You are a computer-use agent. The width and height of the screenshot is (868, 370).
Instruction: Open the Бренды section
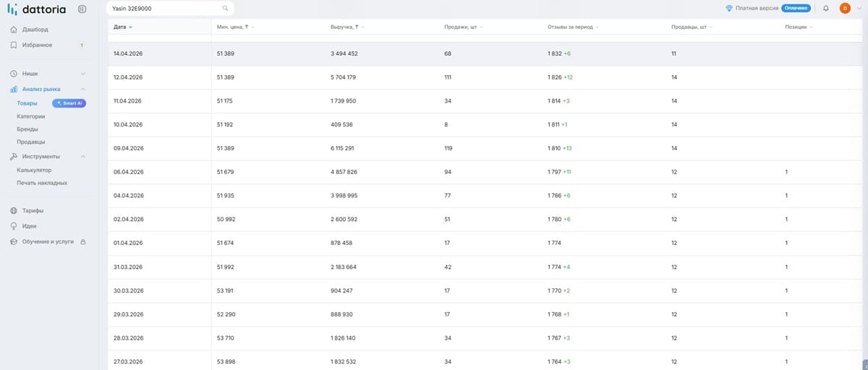[x=27, y=129]
